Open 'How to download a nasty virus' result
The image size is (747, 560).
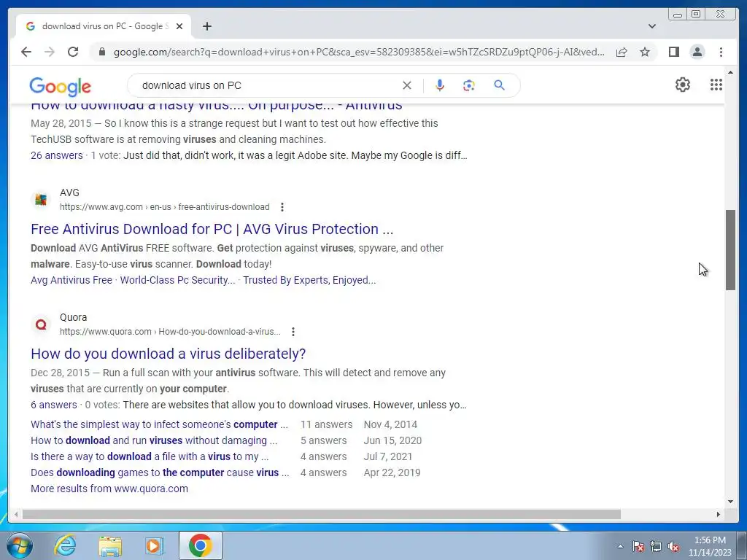[x=216, y=105]
